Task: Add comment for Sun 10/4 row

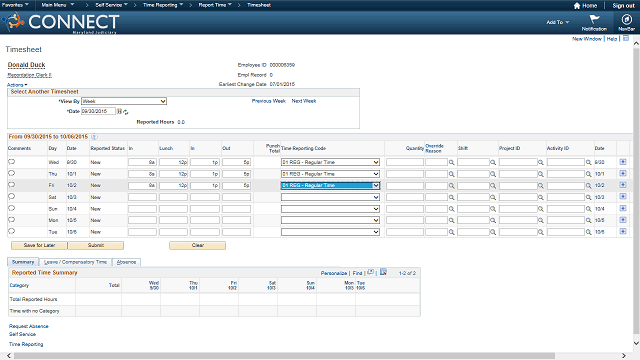Action: [x=11, y=208]
